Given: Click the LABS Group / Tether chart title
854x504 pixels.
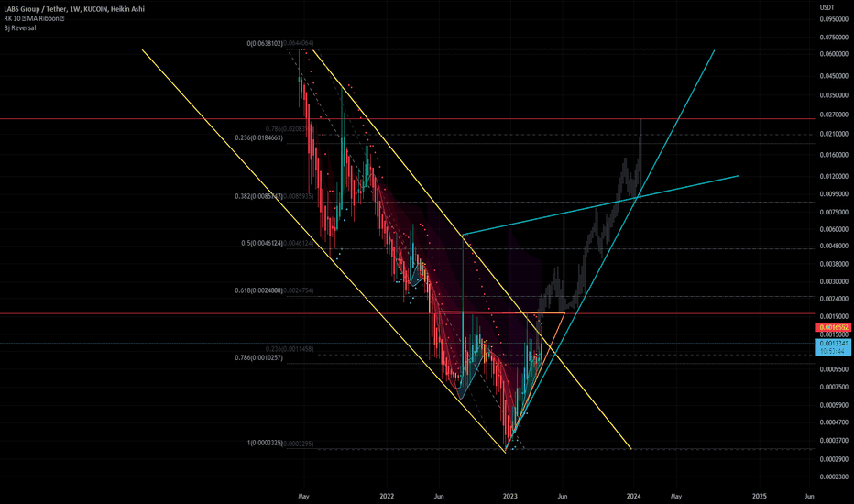Looking at the screenshot, I should point(74,9).
